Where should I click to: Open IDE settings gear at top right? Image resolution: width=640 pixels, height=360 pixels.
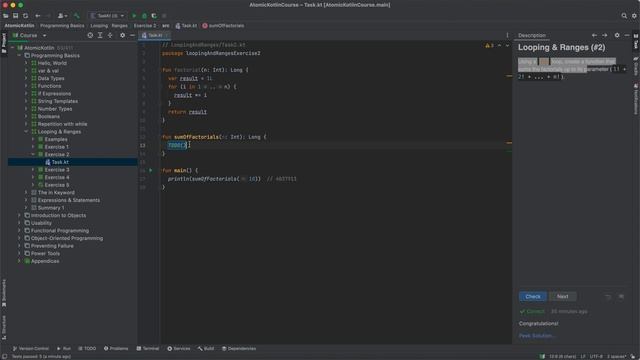[634, 16]
